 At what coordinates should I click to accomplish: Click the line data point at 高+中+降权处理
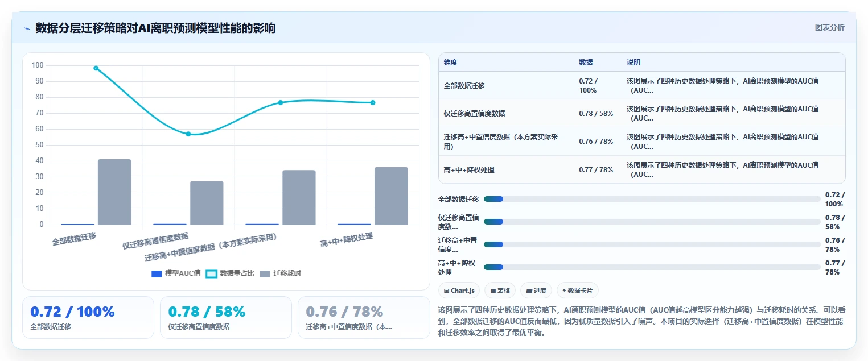click(373, 102)
